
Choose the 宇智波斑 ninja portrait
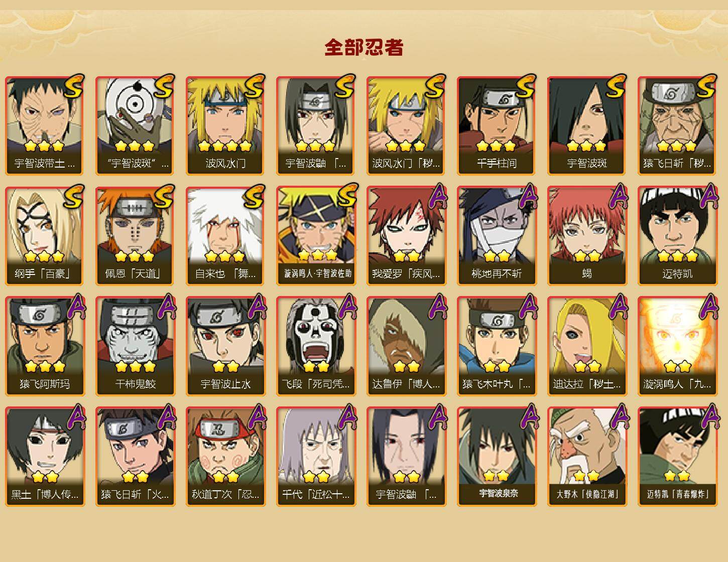click(x=587, y=125)
